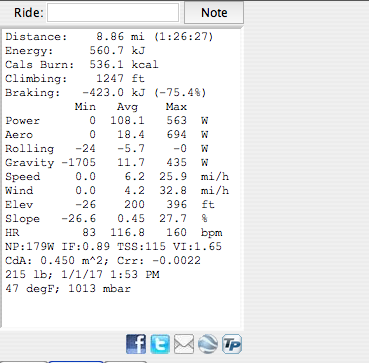Viewport: 369px width, 363px height.
Task: Click the Power stats row
Action: pos(107,121)
